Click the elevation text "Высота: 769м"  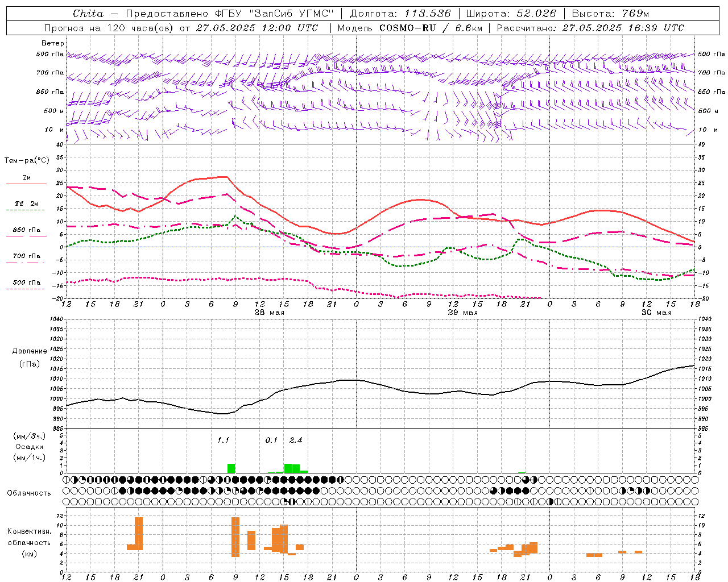tap(610, 14)
